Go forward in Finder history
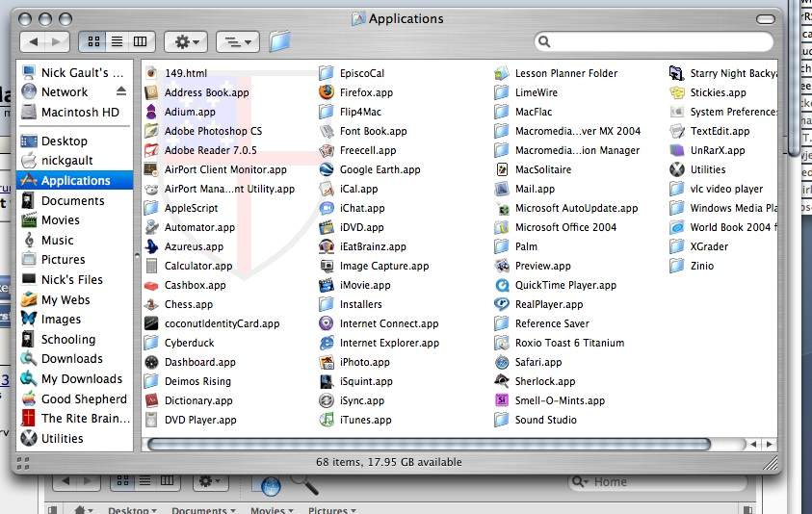The image size is (812, 514). [57, 41]
